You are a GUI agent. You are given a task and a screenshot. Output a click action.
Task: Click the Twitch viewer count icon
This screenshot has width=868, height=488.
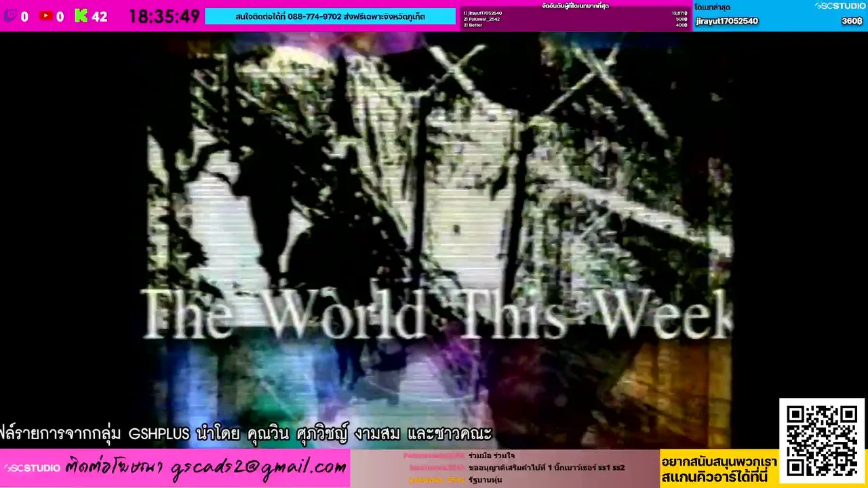point(10,16)
